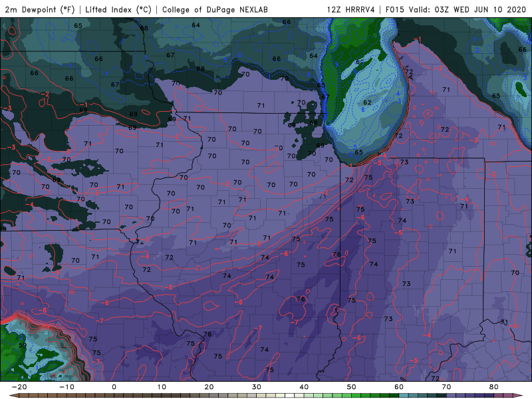Click the 40 label on the color scale
The image size is (532, 399).
click(x=304, y=387)
